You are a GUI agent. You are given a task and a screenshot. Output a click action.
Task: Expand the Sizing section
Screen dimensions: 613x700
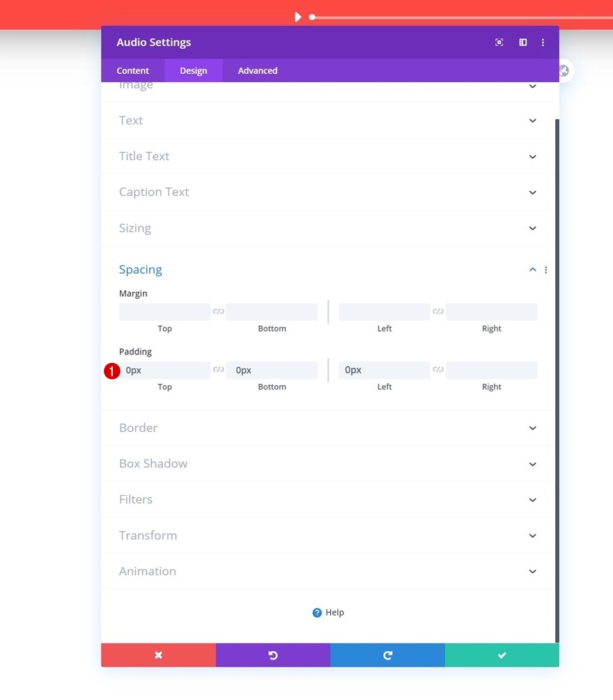[x=328, y=228]
